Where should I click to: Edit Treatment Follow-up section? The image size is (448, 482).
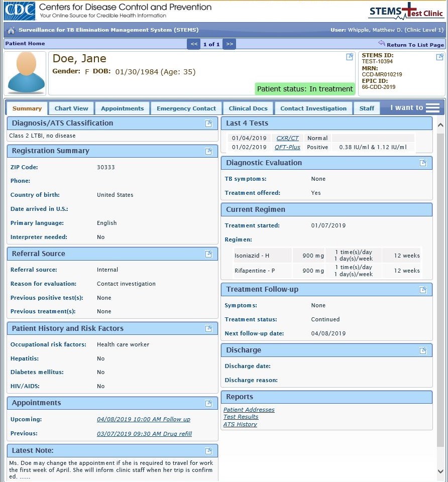tap(423, 290)
